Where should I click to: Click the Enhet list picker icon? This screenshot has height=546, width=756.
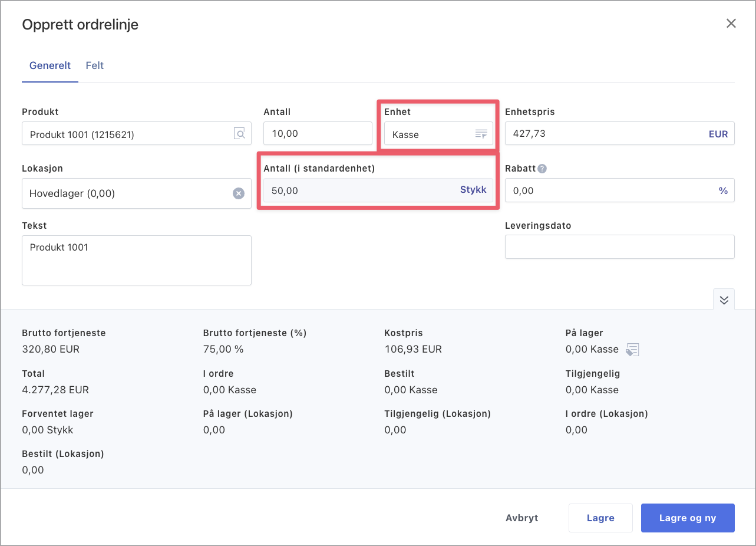(x=481, y=134)
